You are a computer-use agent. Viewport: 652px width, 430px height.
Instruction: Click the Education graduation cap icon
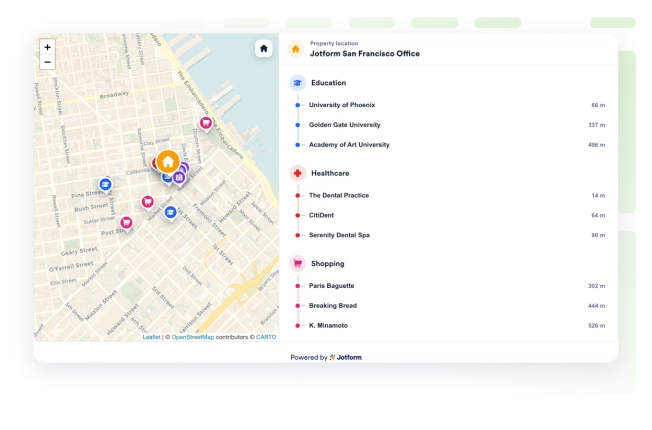[x=298, y=83]
